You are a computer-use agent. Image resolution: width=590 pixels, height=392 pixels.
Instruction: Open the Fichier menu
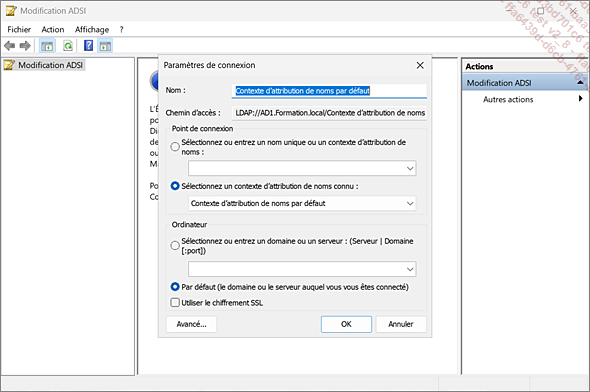(19, 29)
